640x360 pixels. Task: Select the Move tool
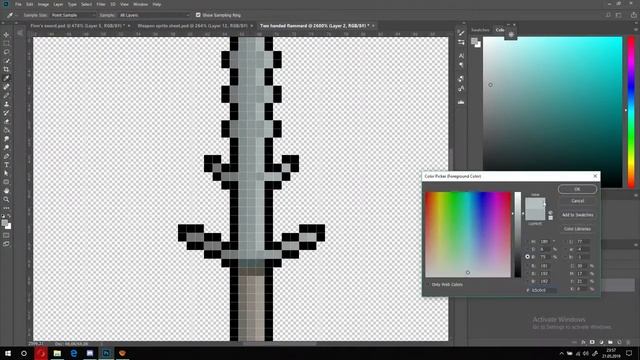coord(6,35)
